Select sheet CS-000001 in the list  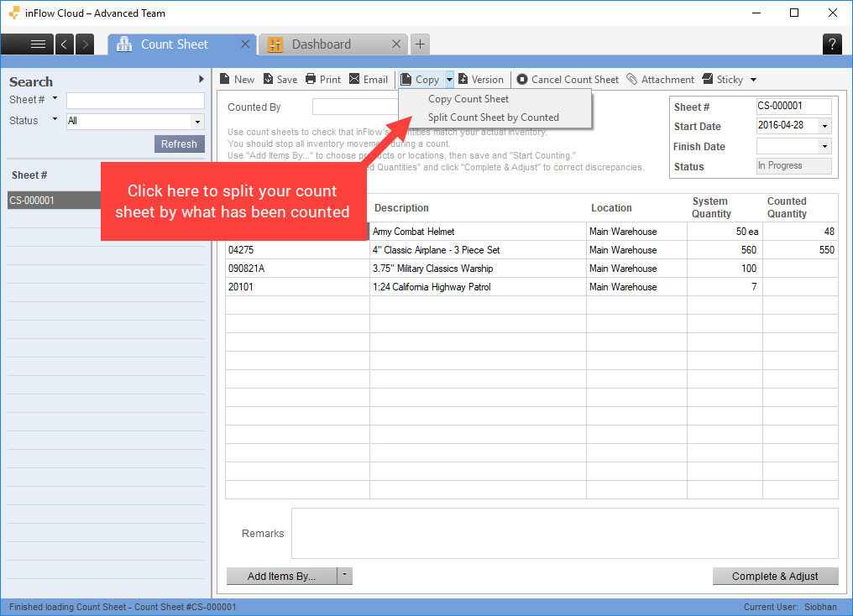click(x=55, y=200)
